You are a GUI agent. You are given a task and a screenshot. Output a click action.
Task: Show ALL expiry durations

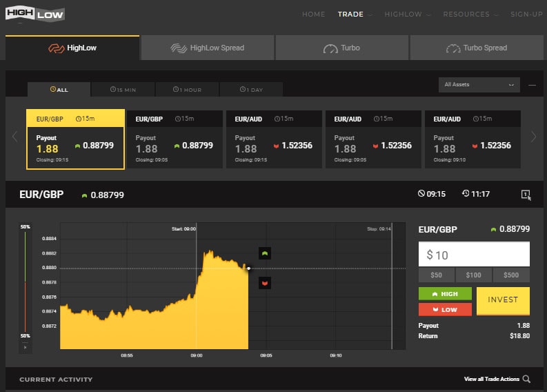pyautogui.click(x=59, y=89)
